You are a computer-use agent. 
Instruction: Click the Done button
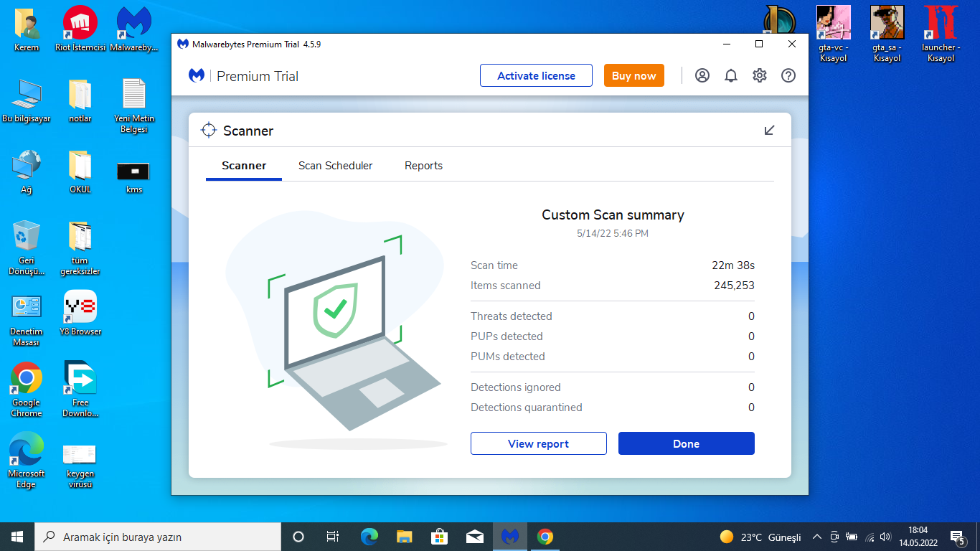(x=687, y=443)
